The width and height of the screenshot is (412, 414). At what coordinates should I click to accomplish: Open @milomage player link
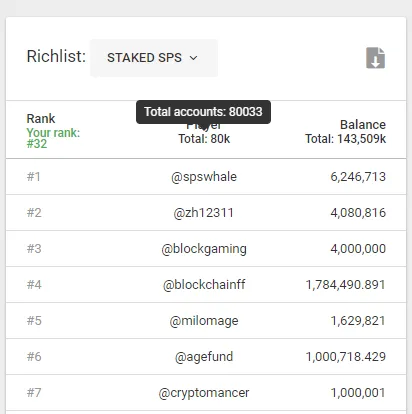pos(204,321)
